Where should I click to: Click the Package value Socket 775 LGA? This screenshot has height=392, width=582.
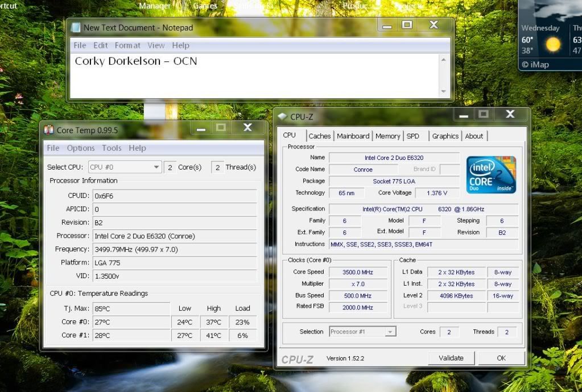394,181
